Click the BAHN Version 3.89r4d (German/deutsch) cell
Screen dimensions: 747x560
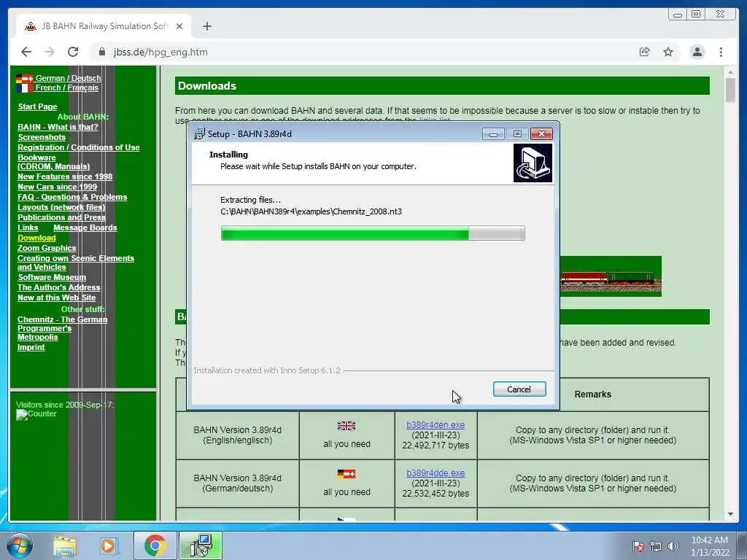click(x=237, y=483)
